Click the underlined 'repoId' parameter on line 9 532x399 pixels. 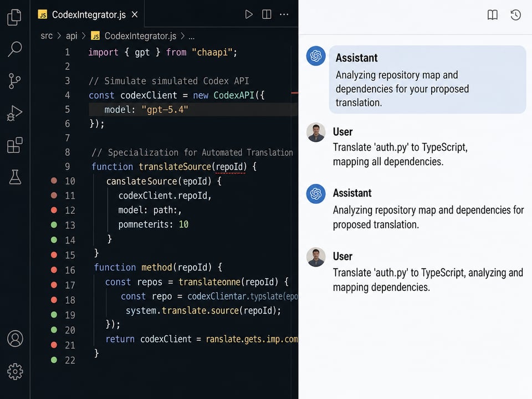[229, 167]
